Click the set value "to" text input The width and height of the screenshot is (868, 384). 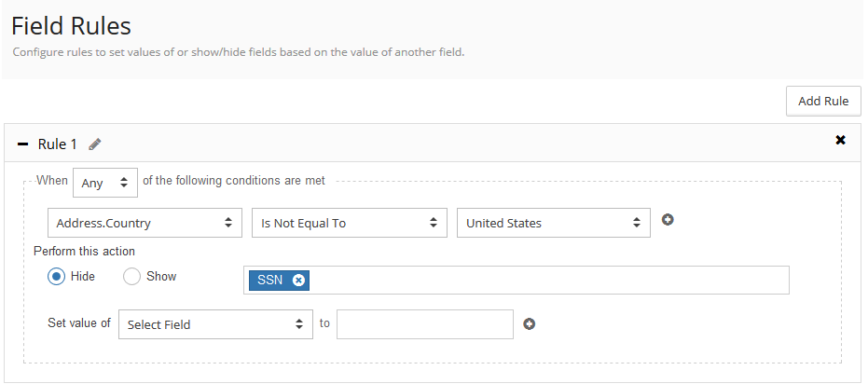click(x=425, y=324)
